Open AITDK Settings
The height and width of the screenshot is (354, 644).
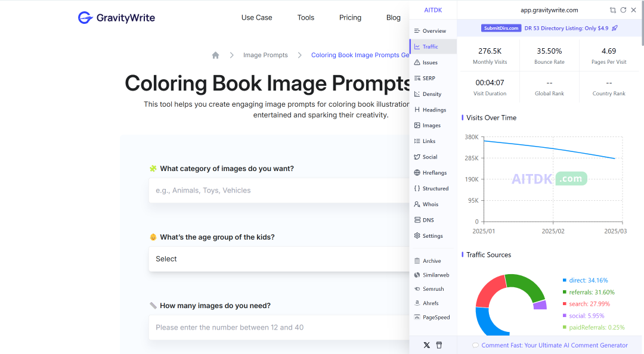[x=433, y=236]
